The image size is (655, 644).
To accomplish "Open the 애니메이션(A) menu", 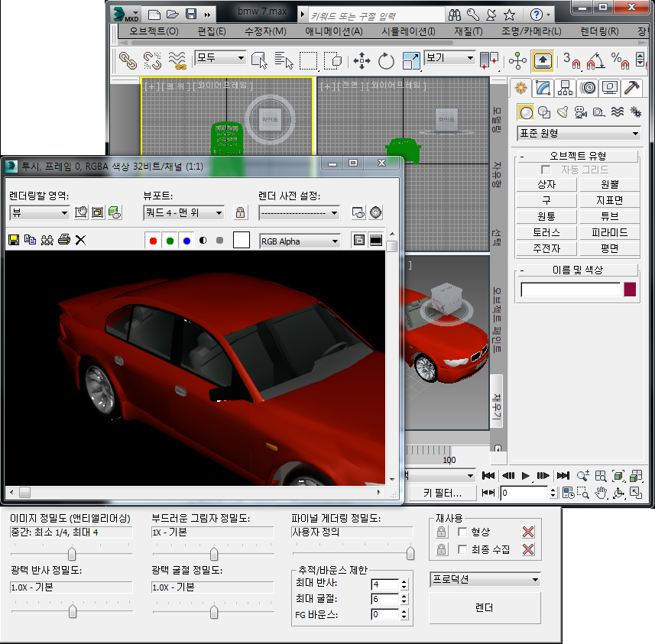I will coord(334,31).
